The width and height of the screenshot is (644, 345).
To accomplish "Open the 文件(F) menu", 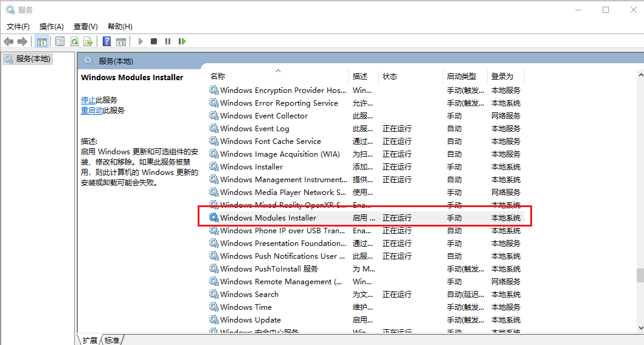I will (x=18, y=27).
